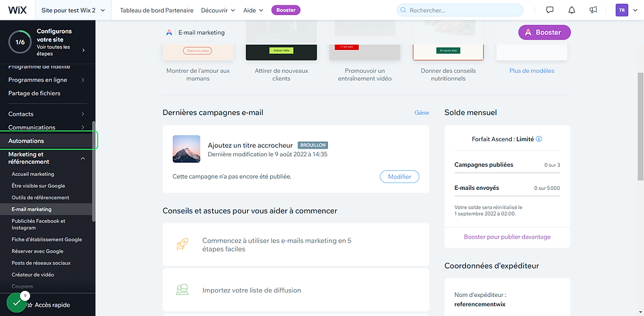Open Réserver avec Google
This screenshot has height=316, width=644.
pos(37,251)
